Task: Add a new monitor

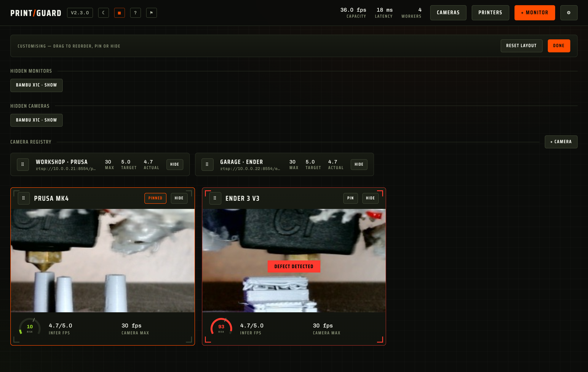Action: tap(535, 13)
